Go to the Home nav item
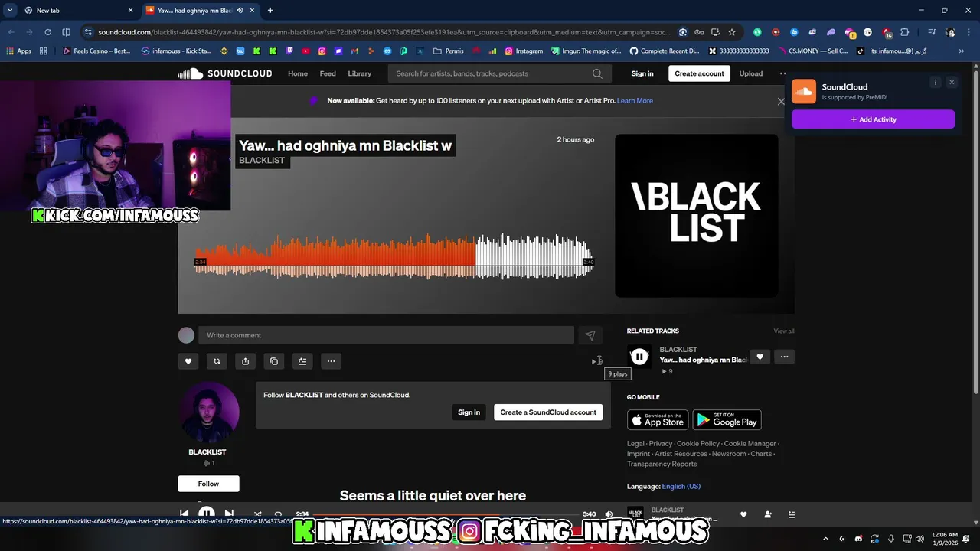The width and height of the screenshot is (980, 551). point(298,73)
